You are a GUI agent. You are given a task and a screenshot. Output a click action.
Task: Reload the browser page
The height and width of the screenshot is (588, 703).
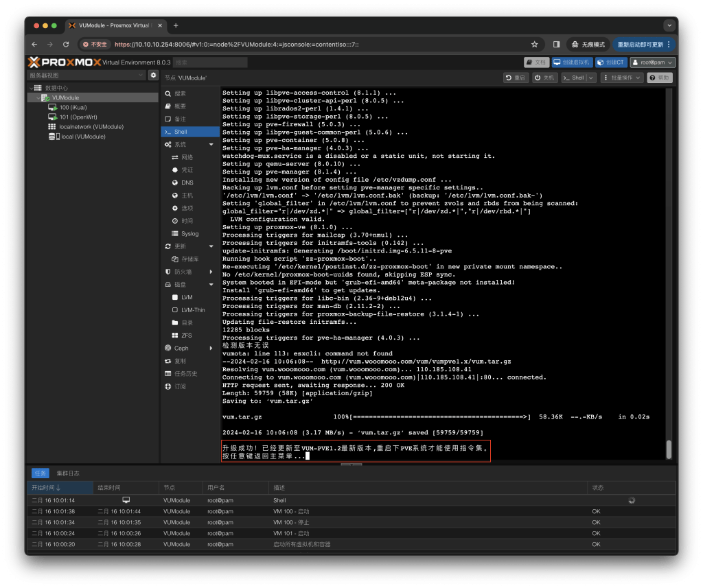click(x=66, y=44)
